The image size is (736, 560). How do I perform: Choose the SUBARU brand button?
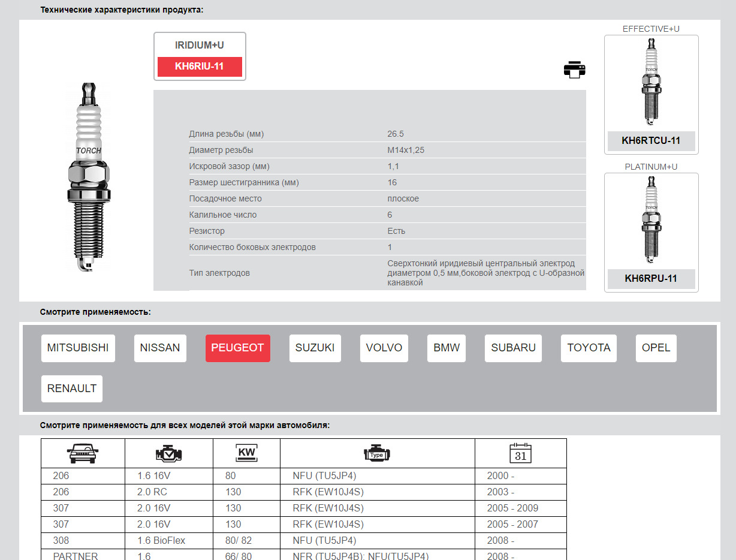(x=513, y=348)
